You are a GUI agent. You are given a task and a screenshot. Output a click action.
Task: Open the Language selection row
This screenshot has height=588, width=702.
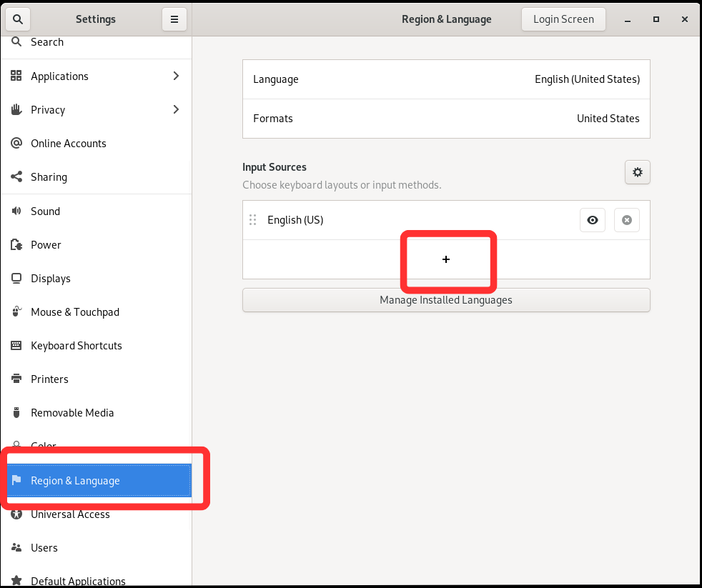coord(446,79)
